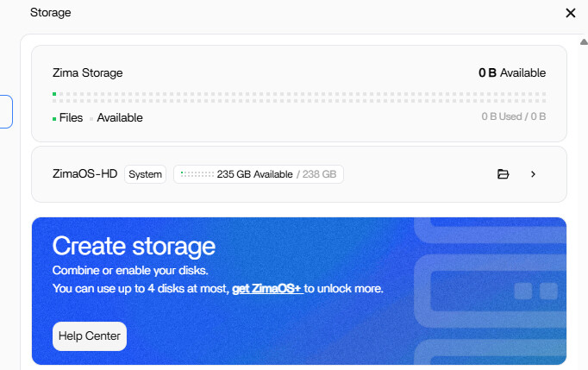Click the ZimaOS-HD drive name
588x370 pixels.
pos(84,174)
